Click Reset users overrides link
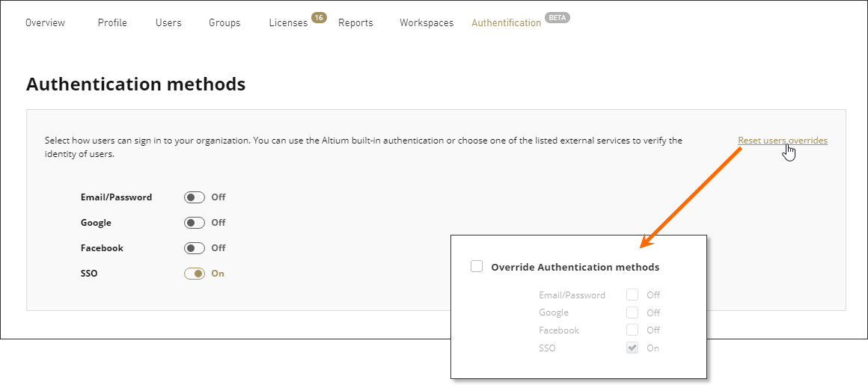Image resolution: width=868 pixels, height=385 pixels. pos(782,141)
